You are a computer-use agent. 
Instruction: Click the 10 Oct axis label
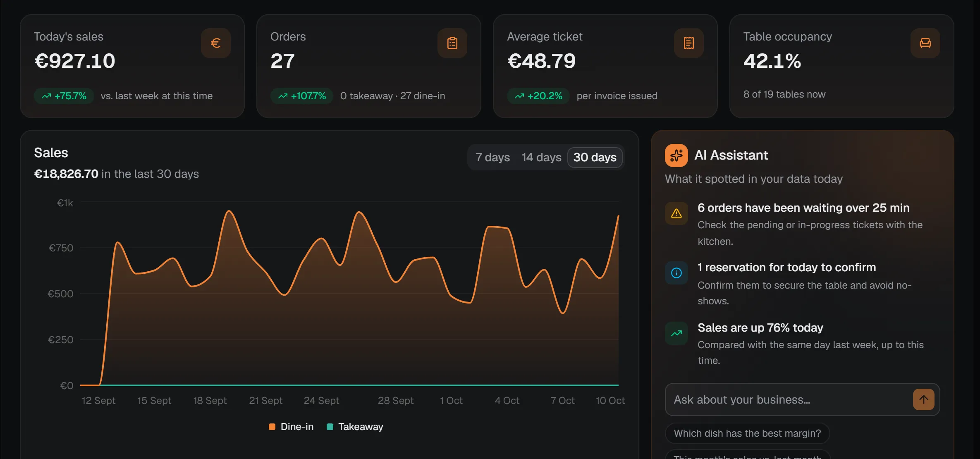610,401
